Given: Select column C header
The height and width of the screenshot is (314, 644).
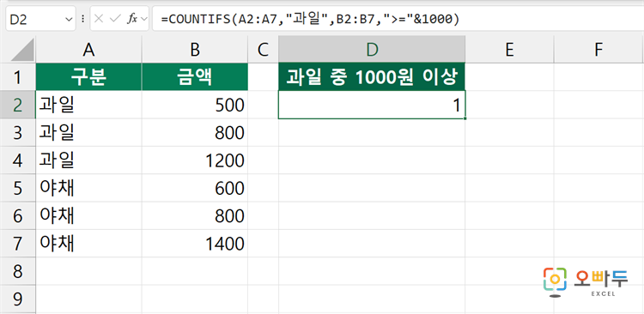Looking at the screenshot, I should pos(264,50).
